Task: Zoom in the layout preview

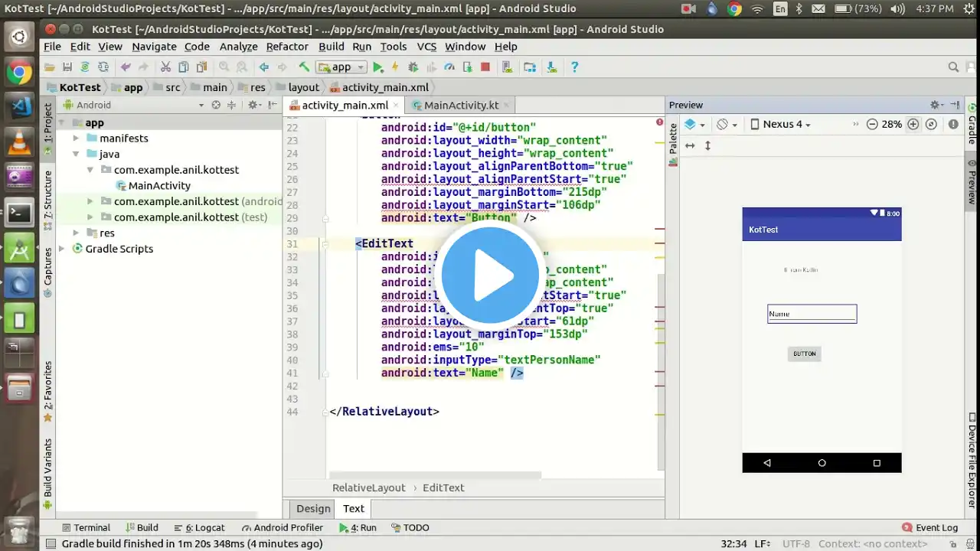Action: tap(913, 124)
